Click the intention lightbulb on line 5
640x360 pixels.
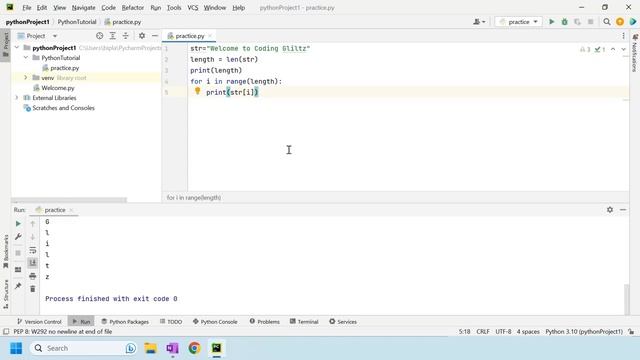click(198, 91)
